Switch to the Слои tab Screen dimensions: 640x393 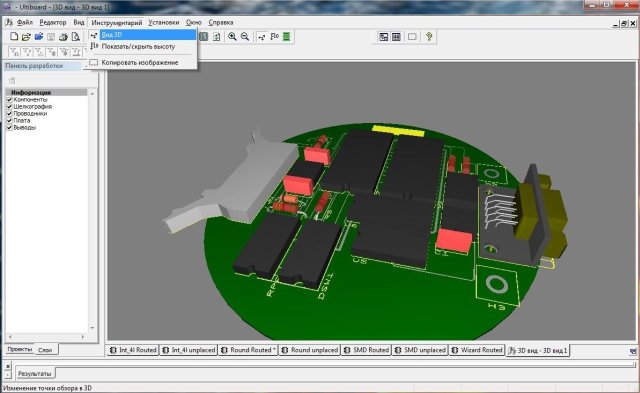pyautogui.click(x=45, y=350)
